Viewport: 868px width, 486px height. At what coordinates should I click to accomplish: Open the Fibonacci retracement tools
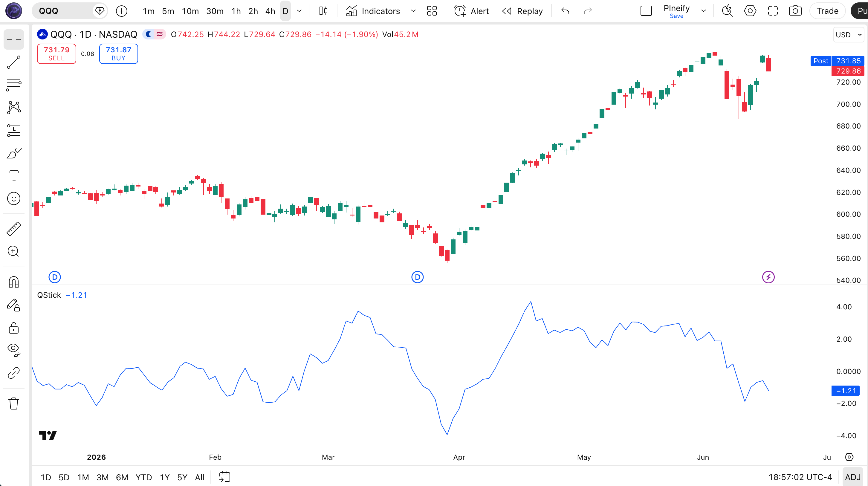coord(13,85)
